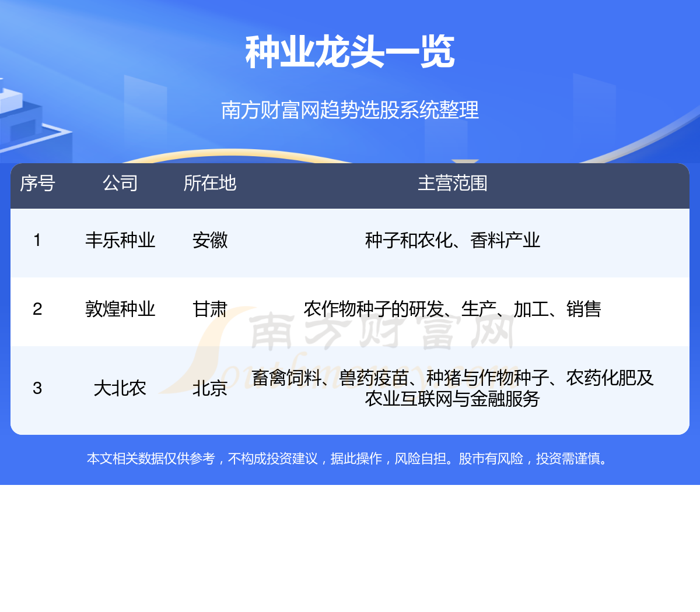
Task: Click the title 种业龙头一览
Action: click(349, 52)
